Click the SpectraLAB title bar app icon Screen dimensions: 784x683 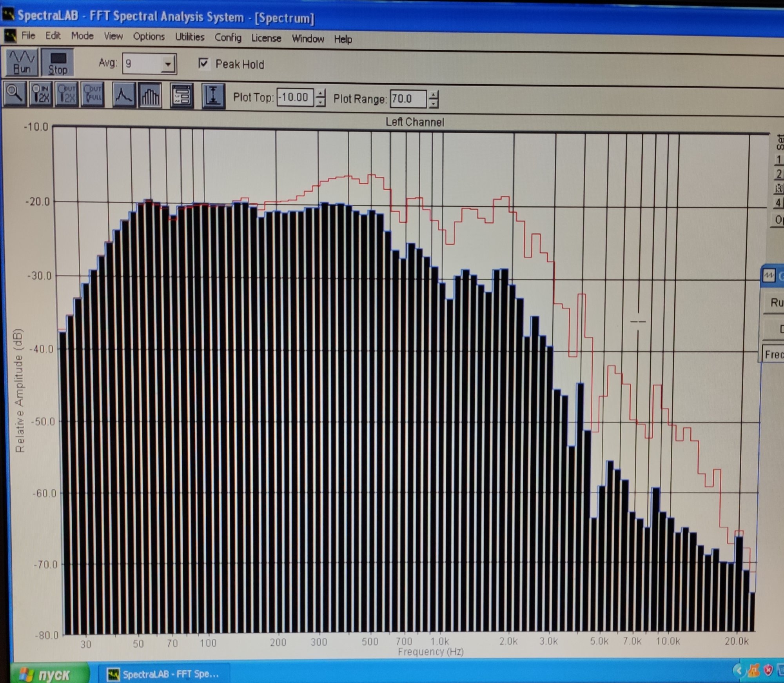(9, 15)
